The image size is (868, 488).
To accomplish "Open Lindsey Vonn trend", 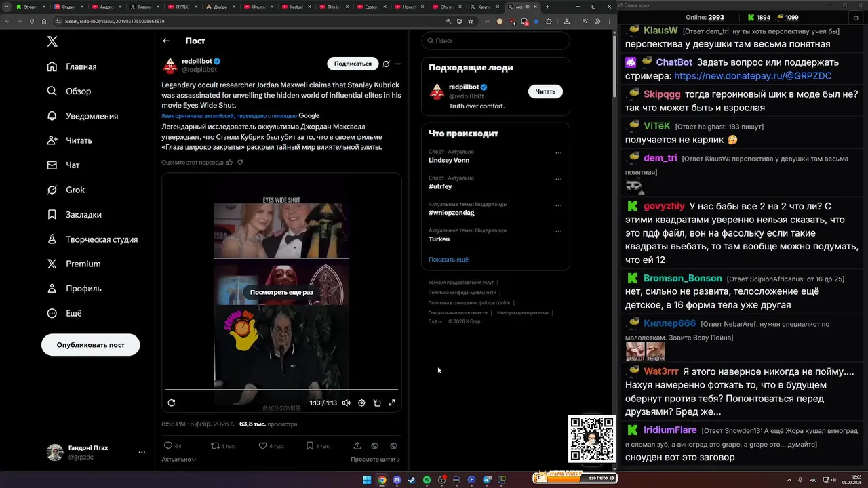I will point(449,161).
